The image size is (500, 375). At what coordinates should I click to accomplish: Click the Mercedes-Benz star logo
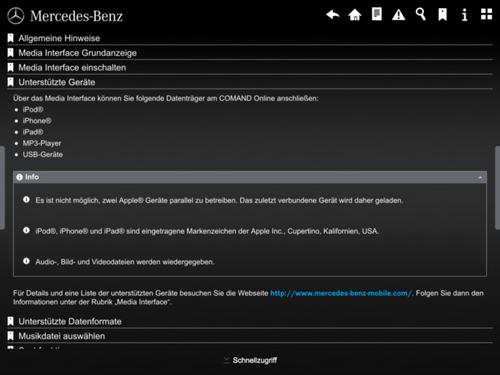[x=16, y=16]
